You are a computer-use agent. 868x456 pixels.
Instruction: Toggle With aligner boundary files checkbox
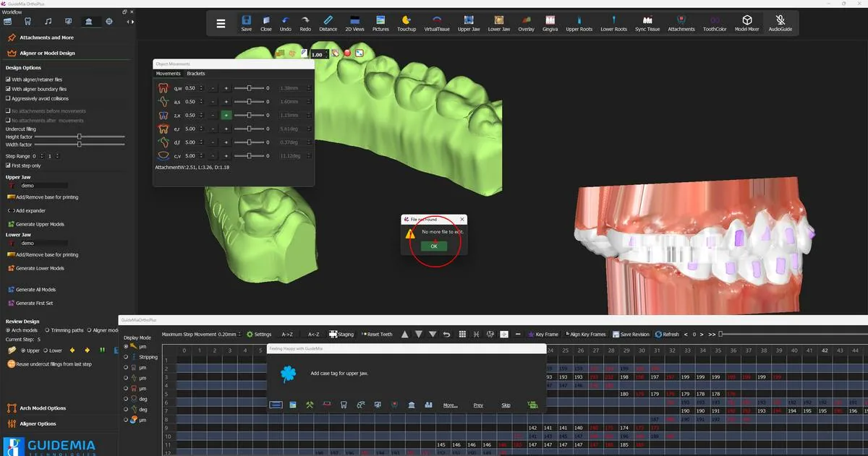coord(8,89)
